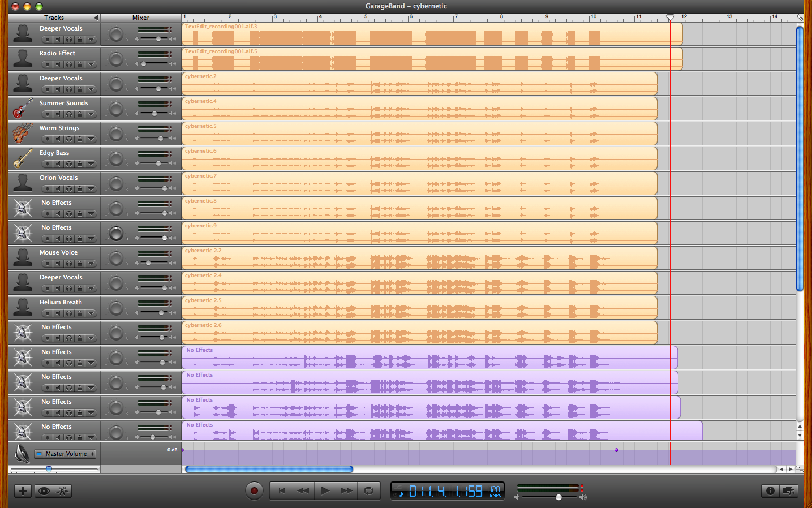Viewport: 812px width, 508px height.
Task: Start playback with the Play button
Action: tap(325, 490)
